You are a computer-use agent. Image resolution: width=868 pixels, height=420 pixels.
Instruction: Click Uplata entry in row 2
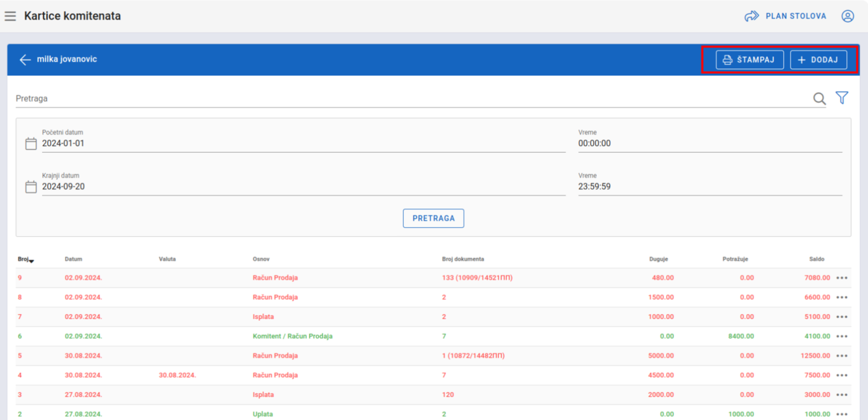[x=263, y=414]
